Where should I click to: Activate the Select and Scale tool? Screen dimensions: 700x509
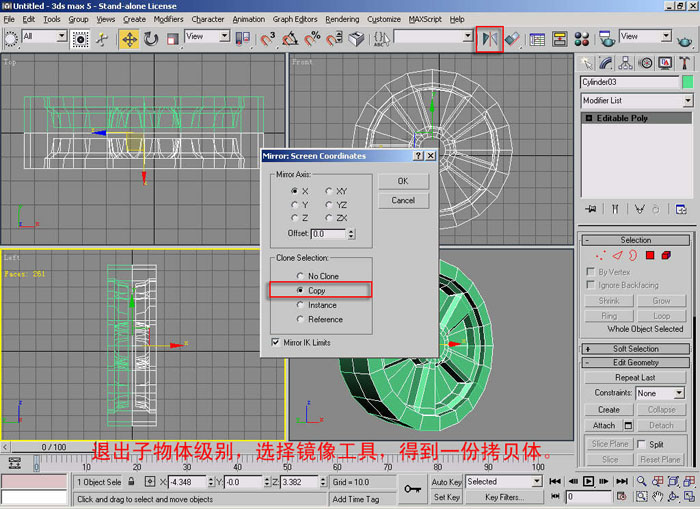[x=172, y=39]
